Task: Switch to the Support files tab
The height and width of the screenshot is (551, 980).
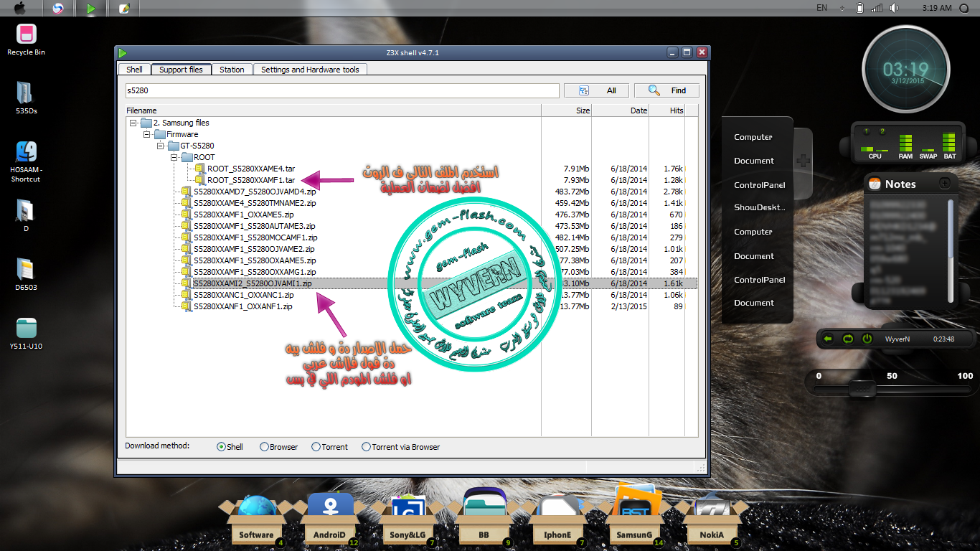Action: pyautogui.click(x=181, y=70)
